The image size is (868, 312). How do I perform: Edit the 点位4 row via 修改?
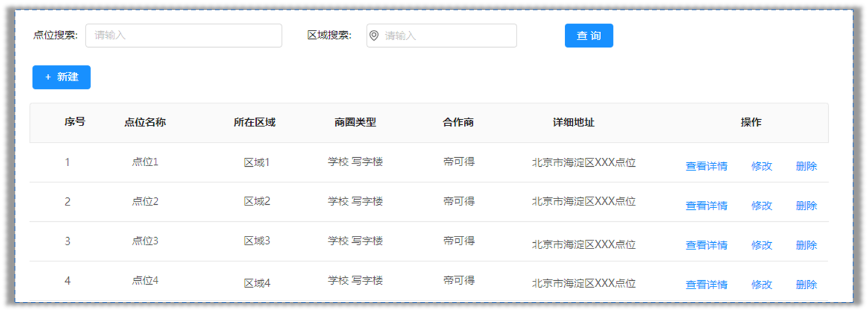pos(762,285)
